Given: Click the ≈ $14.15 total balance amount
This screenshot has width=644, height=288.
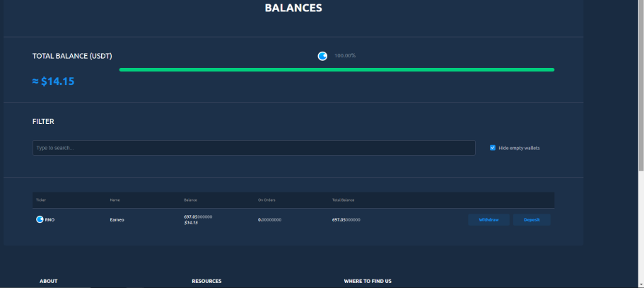Looking at the screenshot, I should pyautogui.click(x=54, y=81).
